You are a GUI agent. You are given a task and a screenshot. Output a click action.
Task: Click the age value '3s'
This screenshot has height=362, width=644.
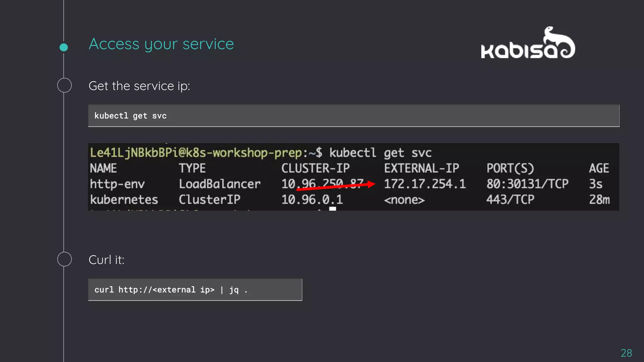coord(596,184)
